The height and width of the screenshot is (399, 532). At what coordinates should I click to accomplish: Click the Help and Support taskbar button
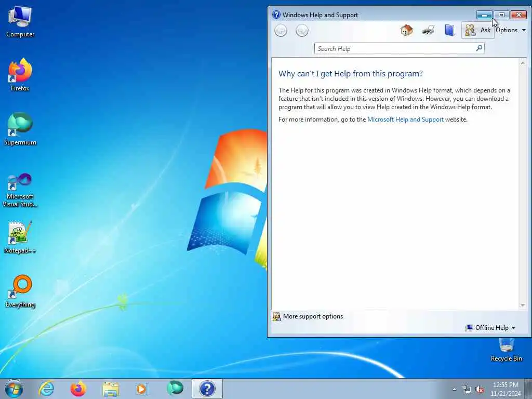207,389
